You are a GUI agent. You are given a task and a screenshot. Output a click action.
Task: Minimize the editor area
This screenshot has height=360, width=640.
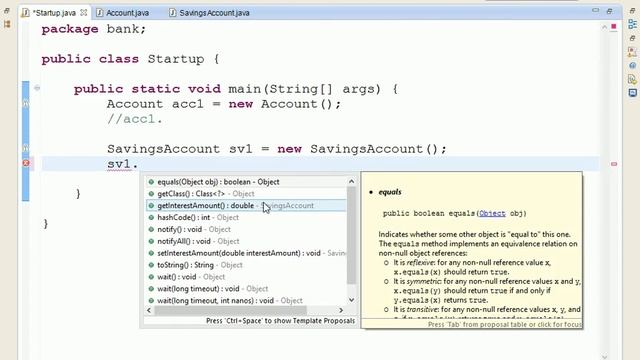click(596, 11)
